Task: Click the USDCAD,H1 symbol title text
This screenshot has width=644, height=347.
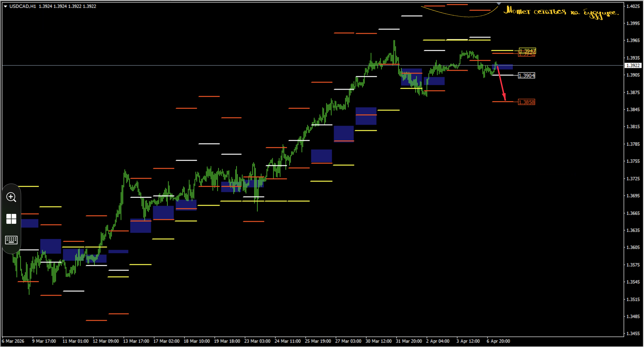Action: 22,6
